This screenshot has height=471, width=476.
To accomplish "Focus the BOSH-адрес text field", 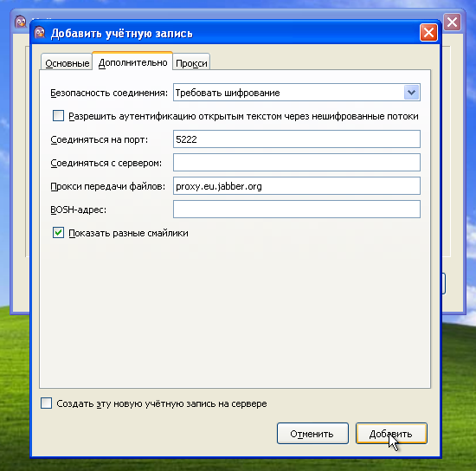I will coord(297,210).
